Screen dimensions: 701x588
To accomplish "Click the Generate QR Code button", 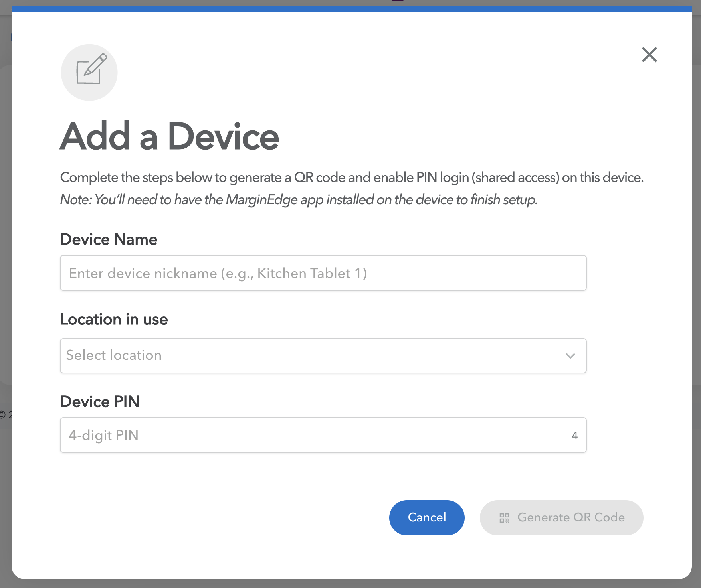I will [561, 518].
